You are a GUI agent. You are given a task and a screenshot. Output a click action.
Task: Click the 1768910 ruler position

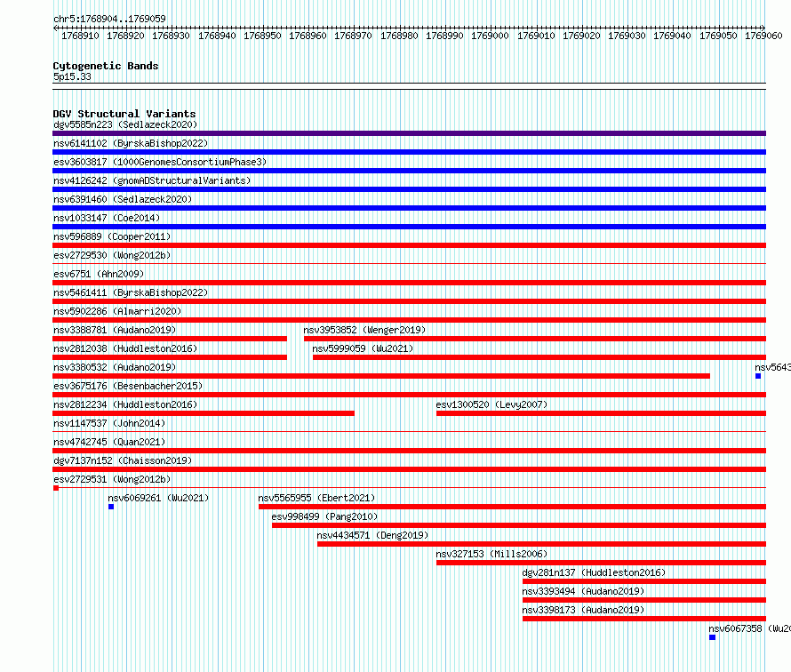tap(80, 36)
